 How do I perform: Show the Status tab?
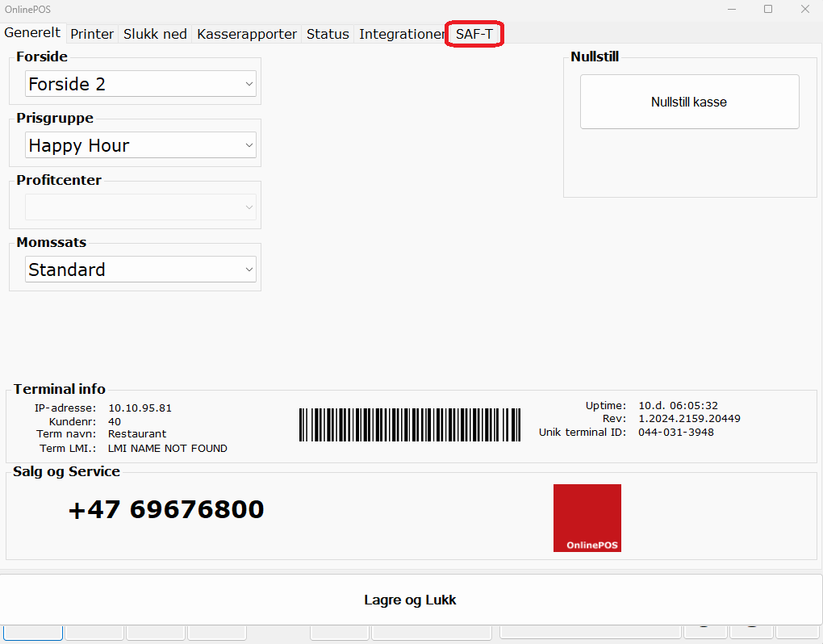point(328,34)
